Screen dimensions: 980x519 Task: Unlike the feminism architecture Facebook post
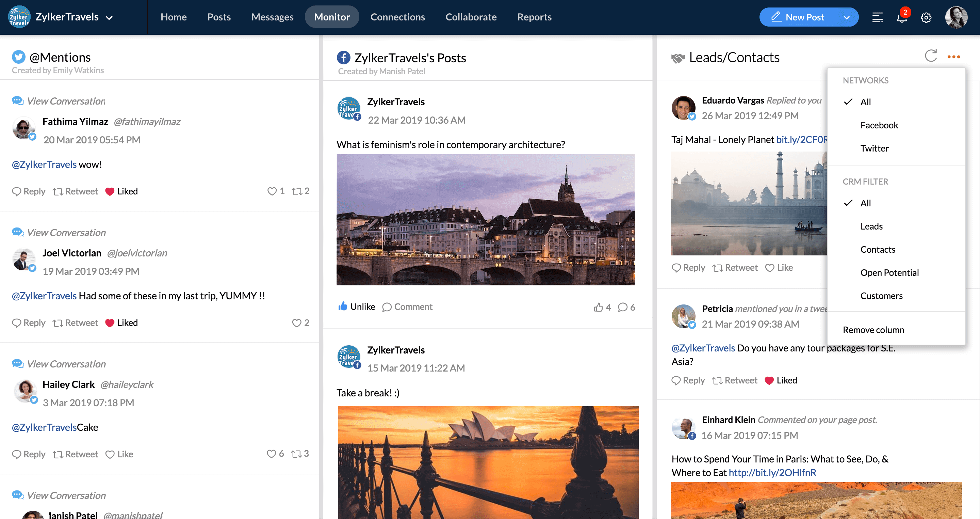point(357,306)
